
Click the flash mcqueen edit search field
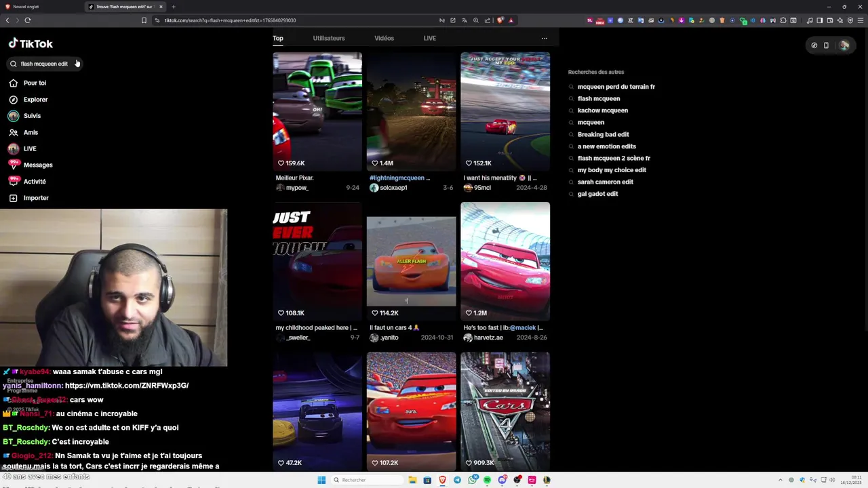click(x=44, y=64)
